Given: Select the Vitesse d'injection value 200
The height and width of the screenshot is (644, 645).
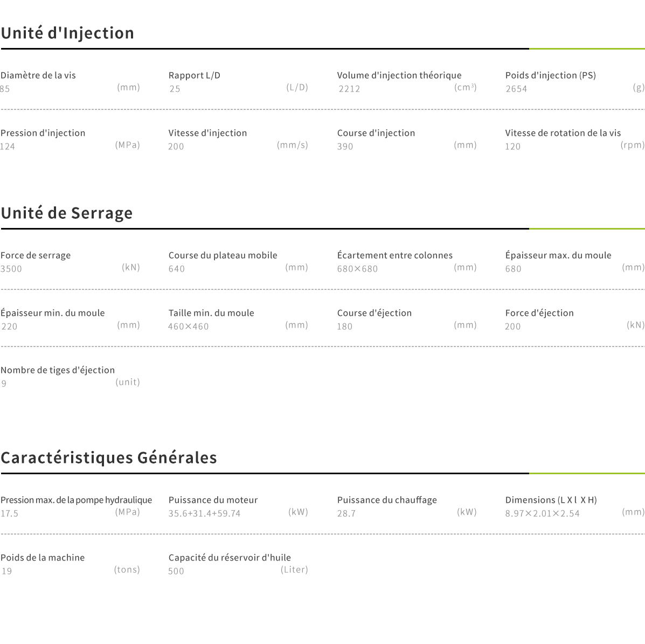Looking at the screenshot, I should pyautogui.click(x=176, y=147).
